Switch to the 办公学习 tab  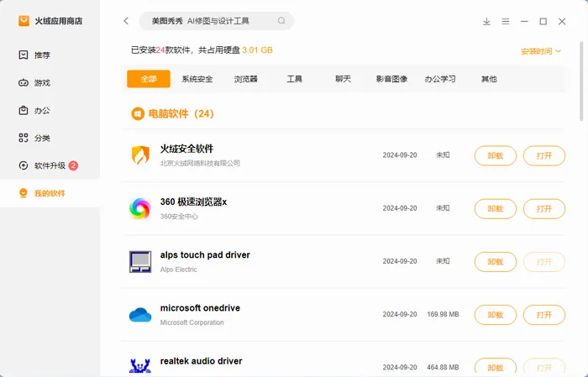click(x=440, y=79)
